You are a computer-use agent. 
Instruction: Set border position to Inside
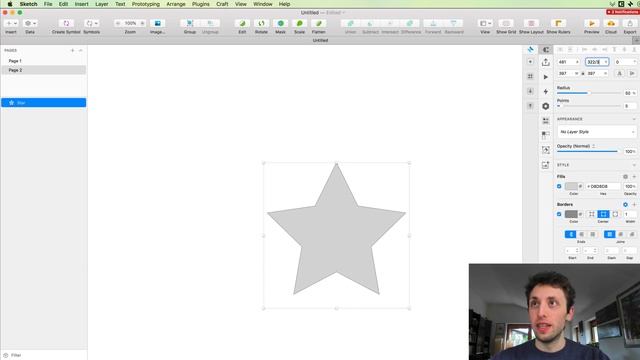click(x=591, y=214)
